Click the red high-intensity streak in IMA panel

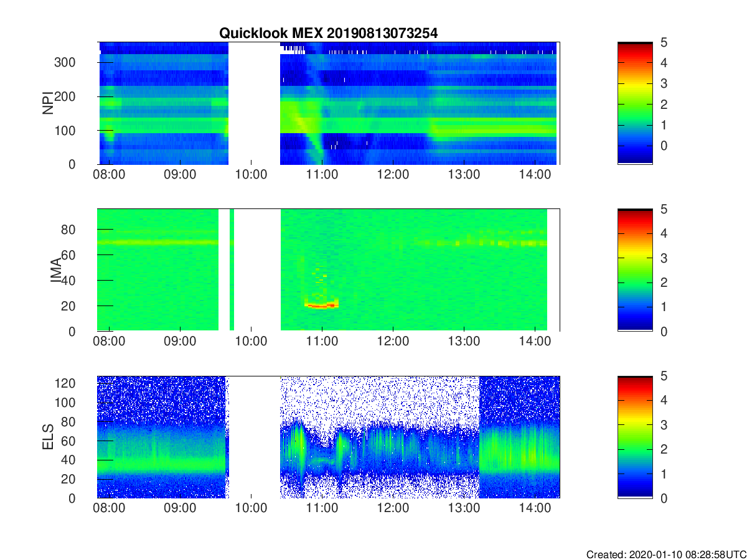321,305
